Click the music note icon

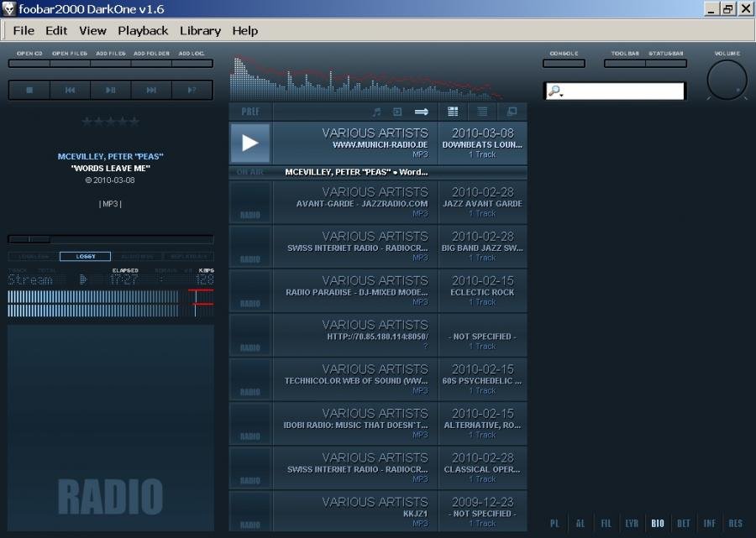[376, 112]
